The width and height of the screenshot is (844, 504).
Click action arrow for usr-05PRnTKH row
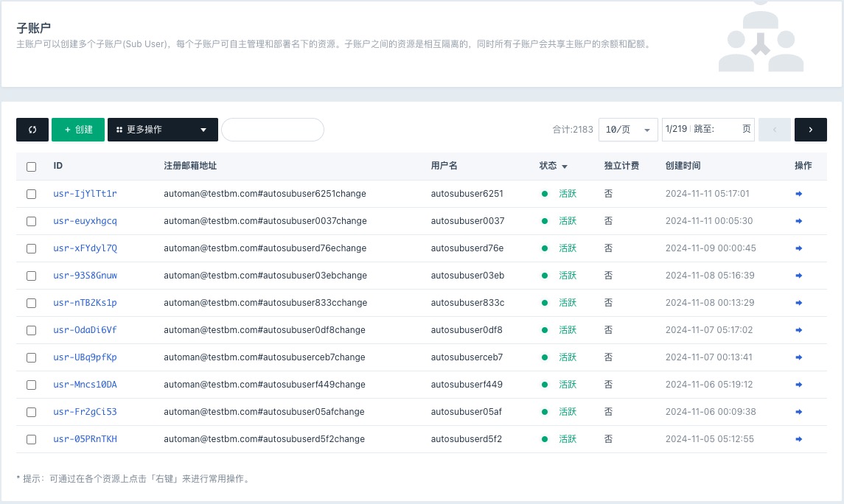point(799,439)
